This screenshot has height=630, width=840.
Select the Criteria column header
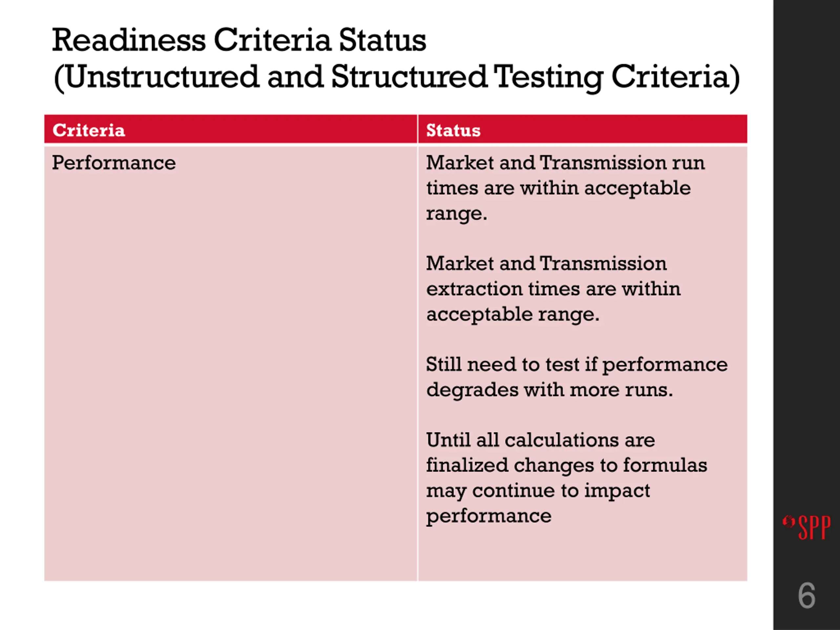click(x=231, y=130)
